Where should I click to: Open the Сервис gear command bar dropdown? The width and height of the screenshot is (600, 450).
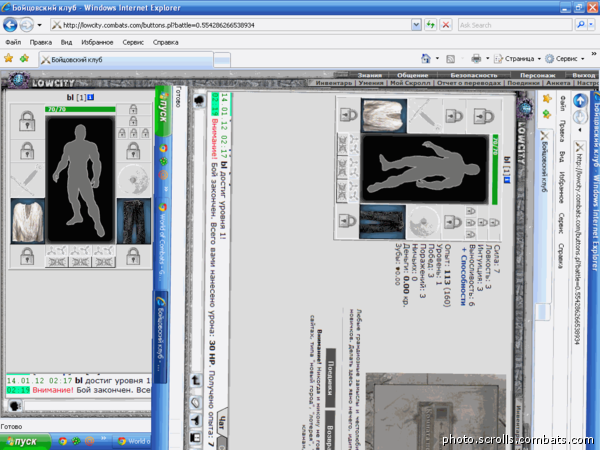[565, 59]
